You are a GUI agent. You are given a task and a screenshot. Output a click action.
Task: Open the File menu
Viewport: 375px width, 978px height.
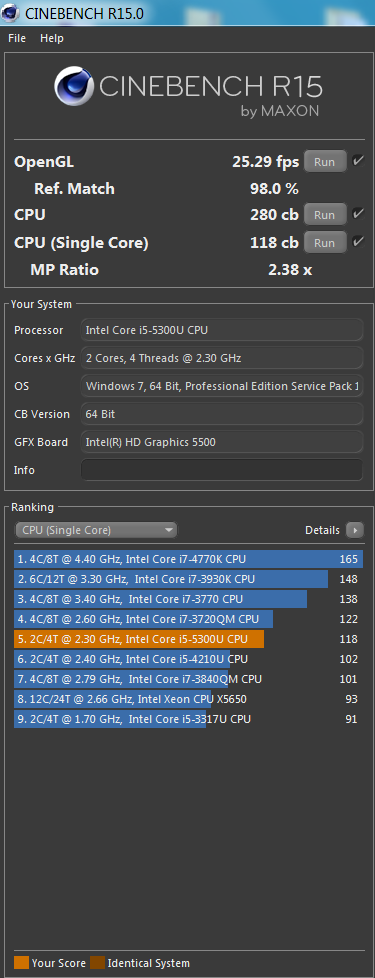[x=17, y=38]
